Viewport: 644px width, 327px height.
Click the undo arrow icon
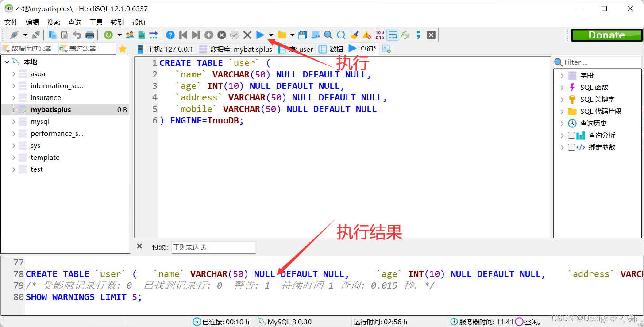(x=77, y=35)
